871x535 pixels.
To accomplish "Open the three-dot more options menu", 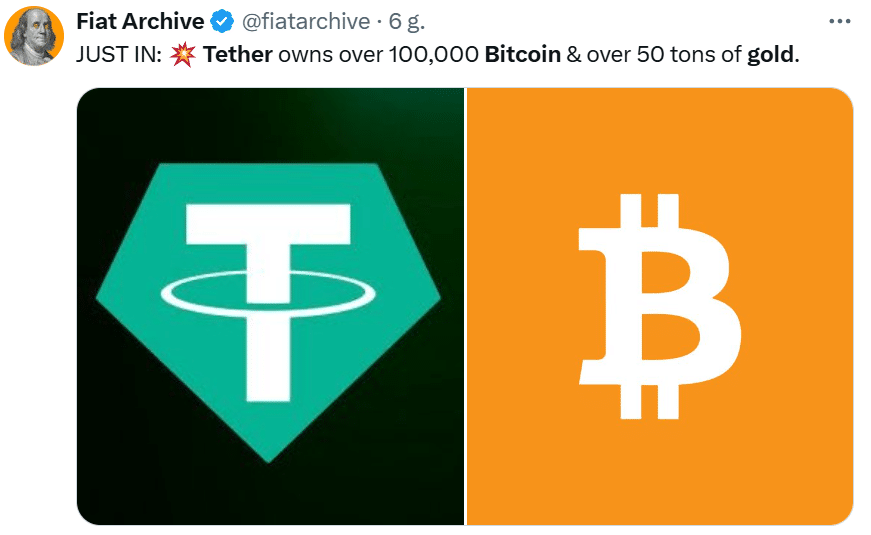I will point(839,22).
